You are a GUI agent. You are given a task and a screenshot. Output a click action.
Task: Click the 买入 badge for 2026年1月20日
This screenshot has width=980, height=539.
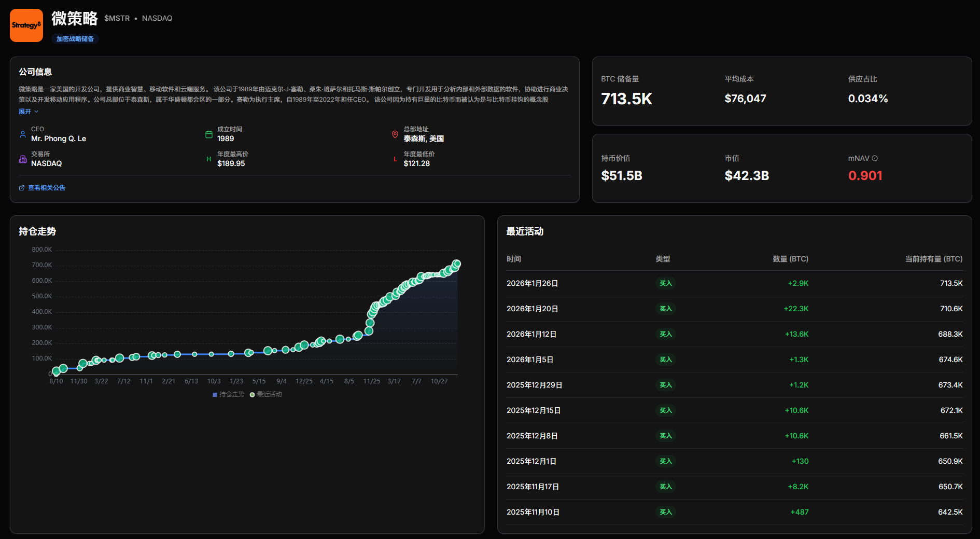665,309
